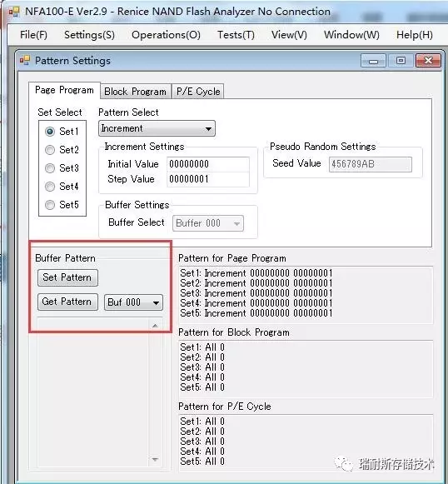Open the Buf 000 dropdown beside Get Pattern

coord(133,302)
